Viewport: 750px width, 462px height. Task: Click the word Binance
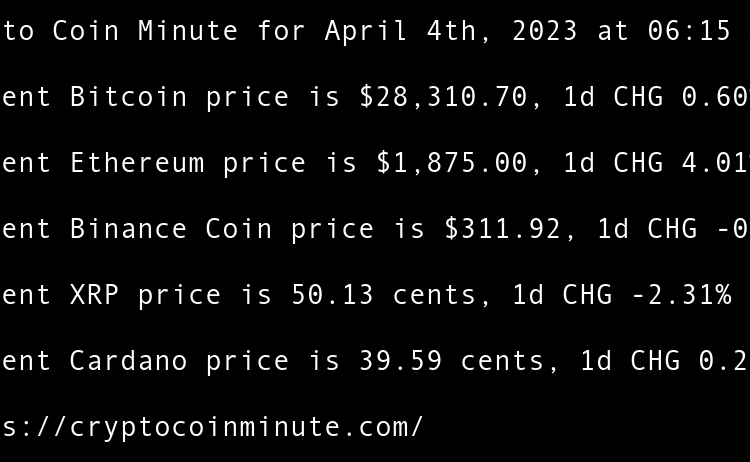(129, 229)
